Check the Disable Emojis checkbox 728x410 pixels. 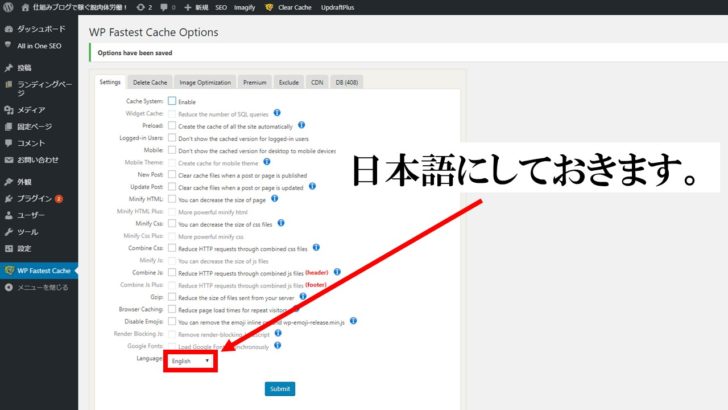point(172,321)
